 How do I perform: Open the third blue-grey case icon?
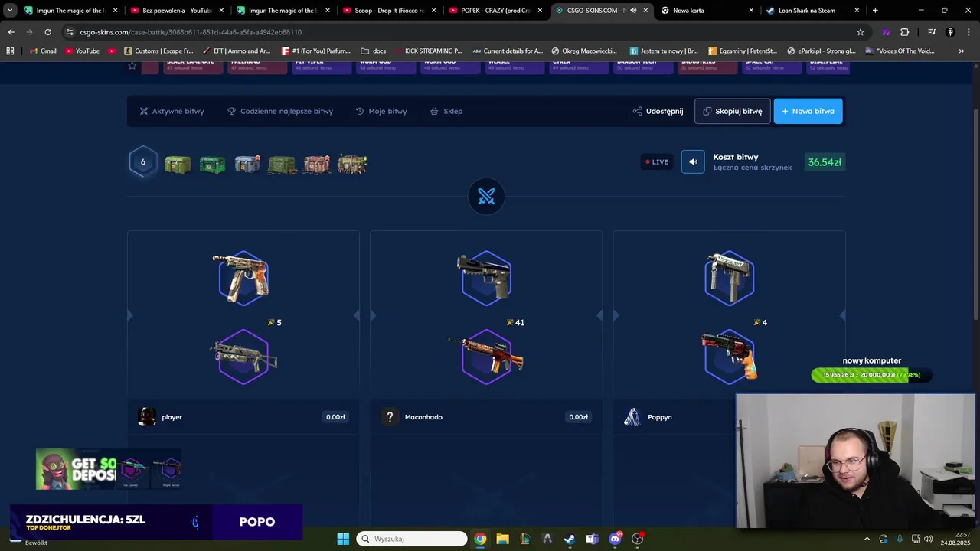pyautogui.click(x=247, y=164)
